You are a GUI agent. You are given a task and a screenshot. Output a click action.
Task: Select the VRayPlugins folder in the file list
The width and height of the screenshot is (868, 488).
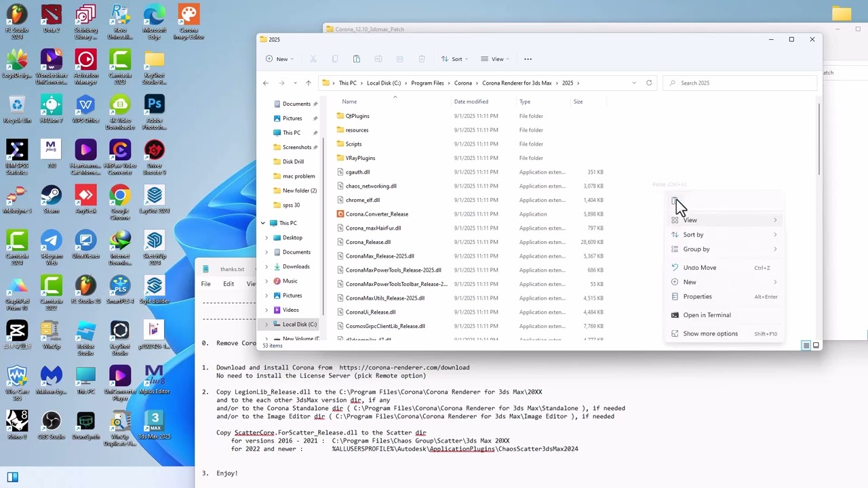[470, 158]
